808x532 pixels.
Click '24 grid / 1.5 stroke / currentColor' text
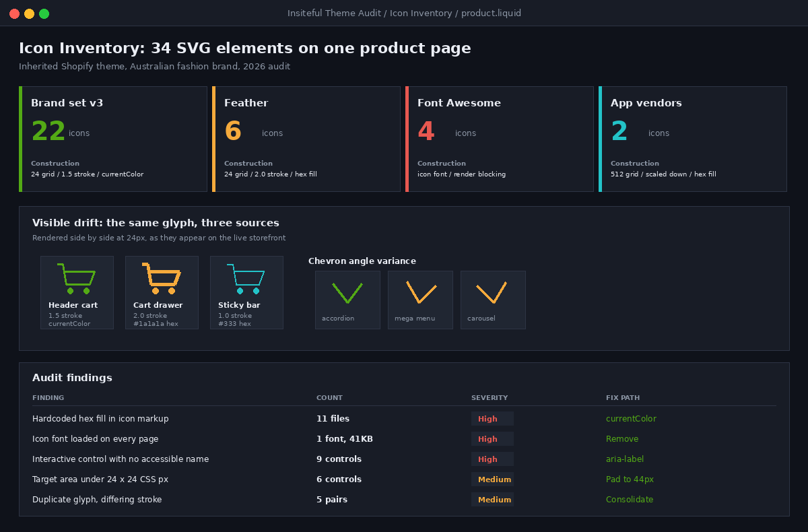[87, 174]
